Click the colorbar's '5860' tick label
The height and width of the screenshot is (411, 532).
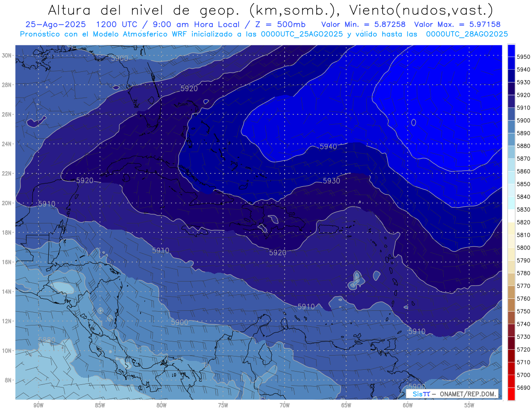[x=524, y=171]
